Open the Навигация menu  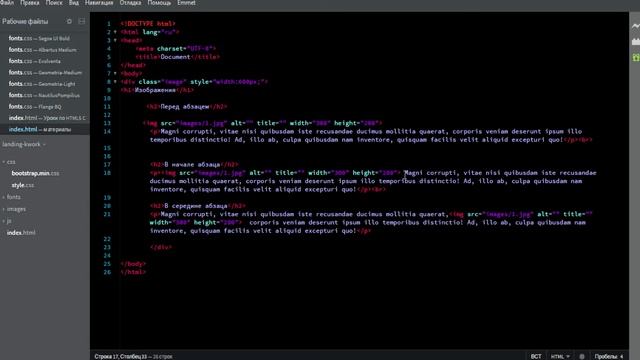tap(99, 3)
